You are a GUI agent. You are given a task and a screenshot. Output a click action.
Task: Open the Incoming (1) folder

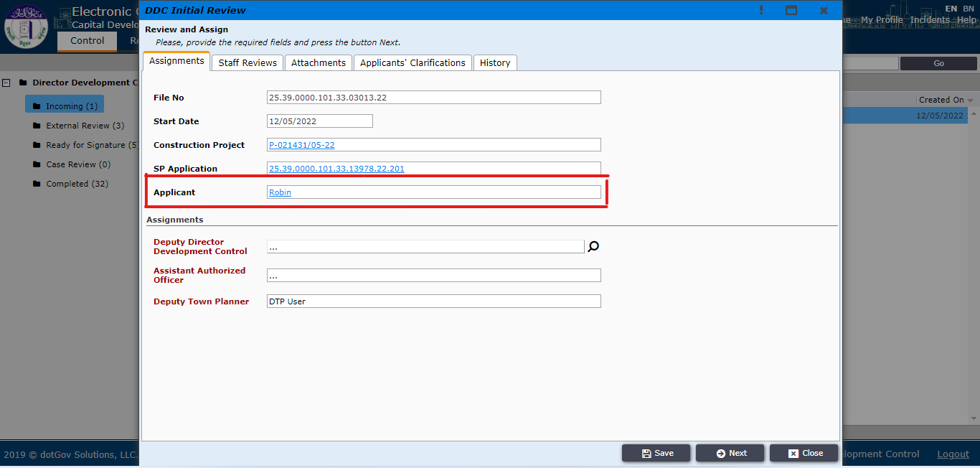[65, 106]
